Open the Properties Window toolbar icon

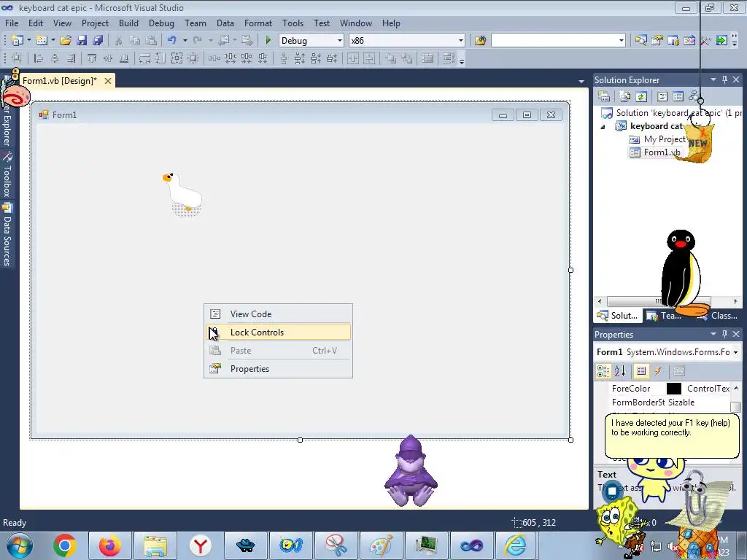click(x=657, y=41)
